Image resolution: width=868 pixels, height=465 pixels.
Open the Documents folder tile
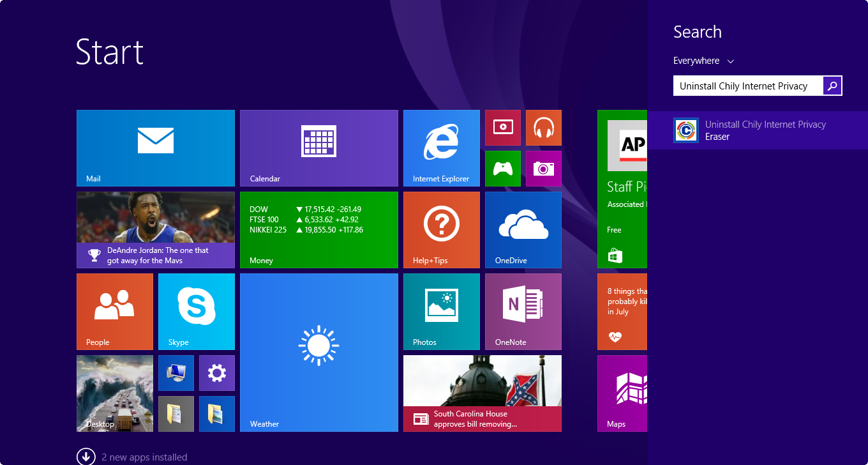point(176,414)
